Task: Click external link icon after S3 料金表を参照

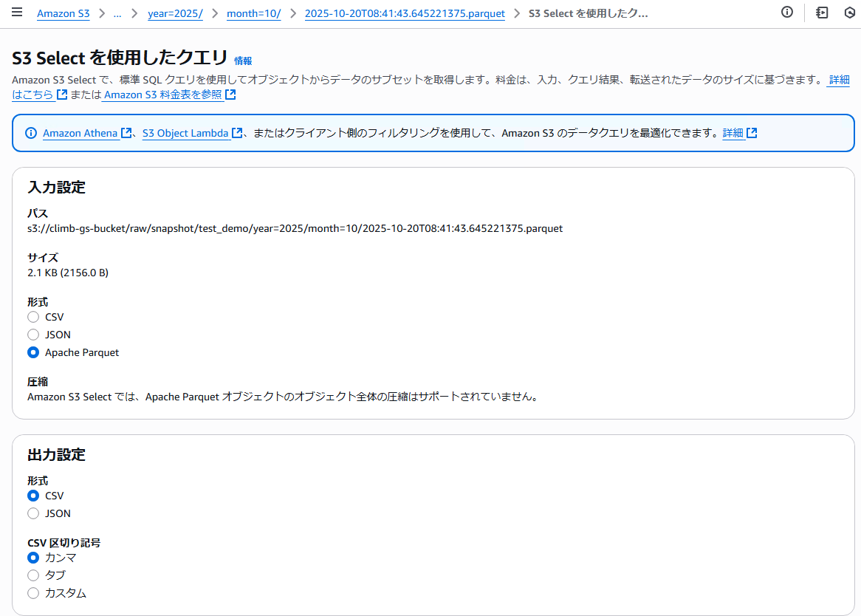Action: coord(230,95)
